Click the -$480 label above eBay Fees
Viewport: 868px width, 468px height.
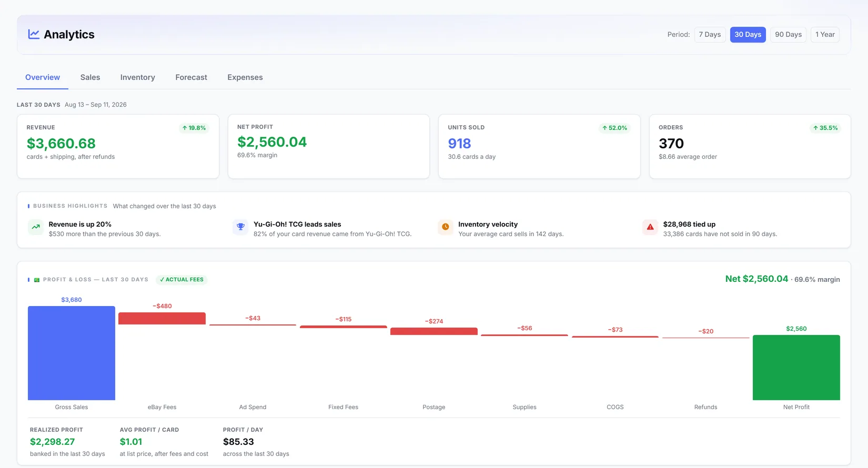pyautogui.click(x=162, y=306)
